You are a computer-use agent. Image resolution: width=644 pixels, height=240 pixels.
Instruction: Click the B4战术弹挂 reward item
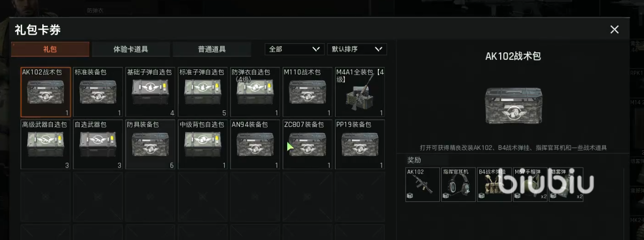[494, 185]
